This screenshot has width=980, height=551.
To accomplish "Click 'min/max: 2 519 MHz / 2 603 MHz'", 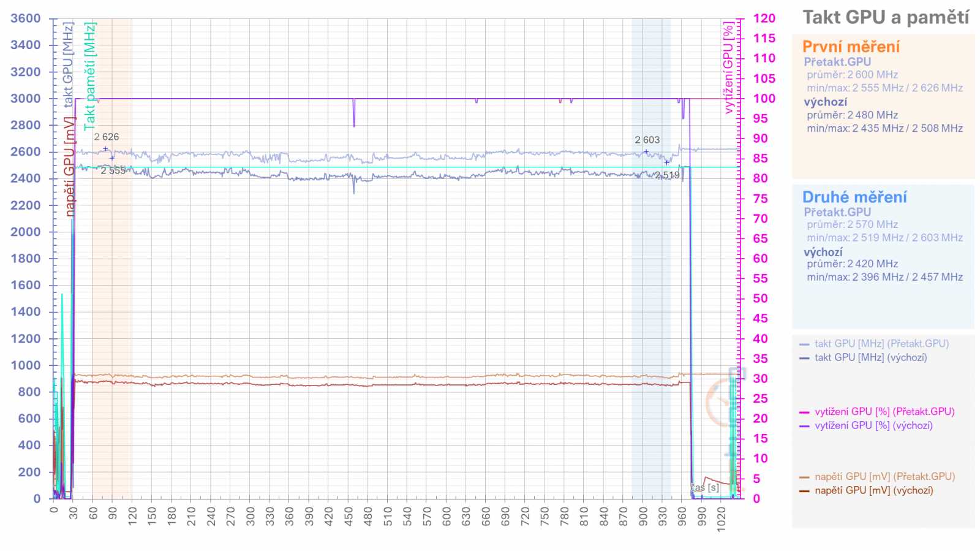I will tap(885, 238).
